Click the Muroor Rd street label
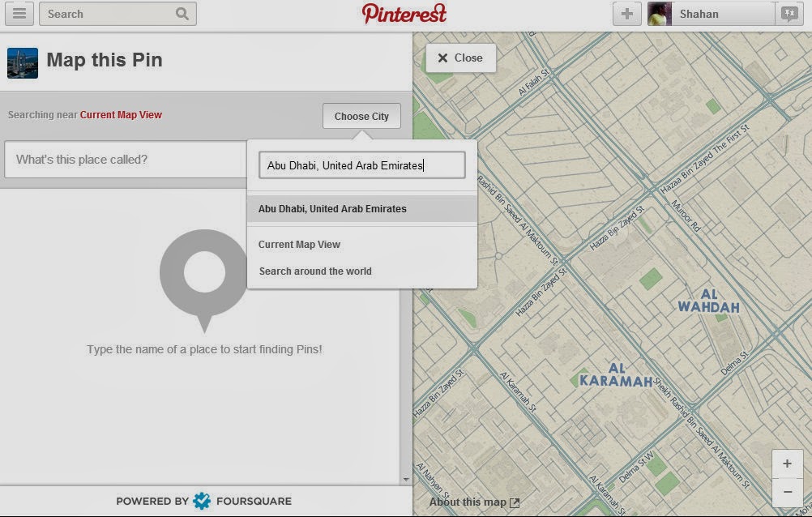Image resolution: width=812 pixels, height=517 pixels. (x=686, y=216)
